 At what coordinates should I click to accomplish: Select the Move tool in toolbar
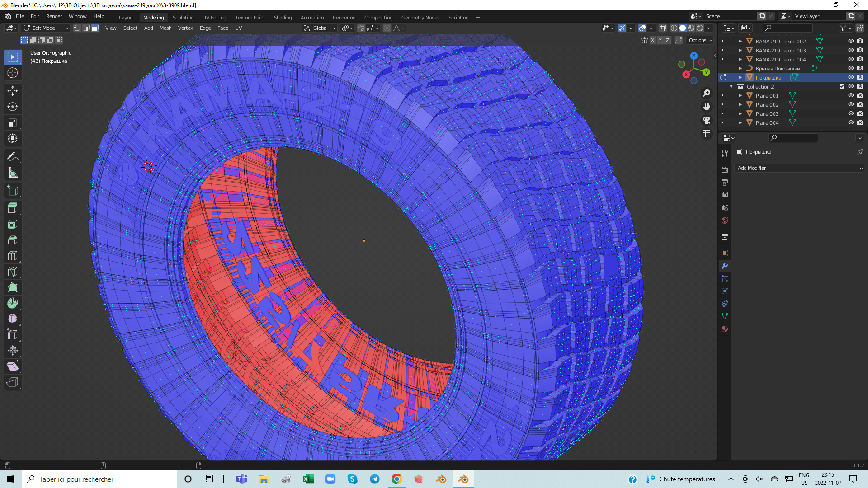click(x=13, y=91)
